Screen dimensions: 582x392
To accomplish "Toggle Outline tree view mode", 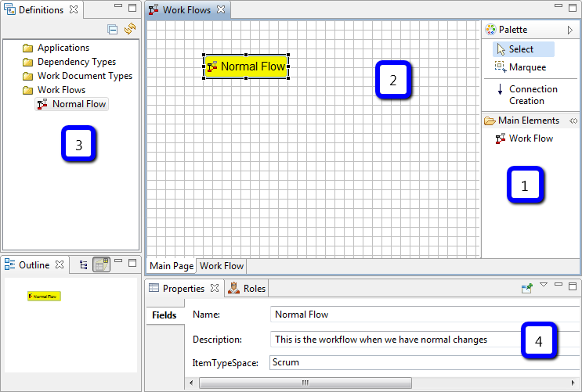I will tap(84, 265).
